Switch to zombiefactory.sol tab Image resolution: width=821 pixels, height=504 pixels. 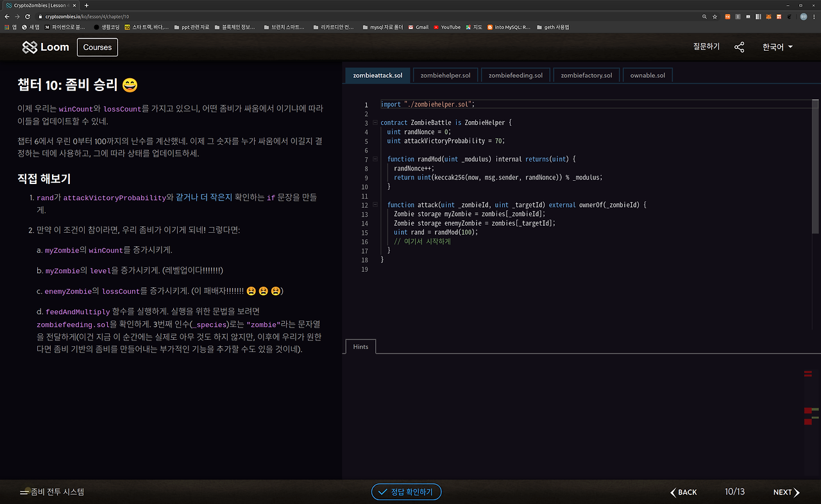click(586, 75)
